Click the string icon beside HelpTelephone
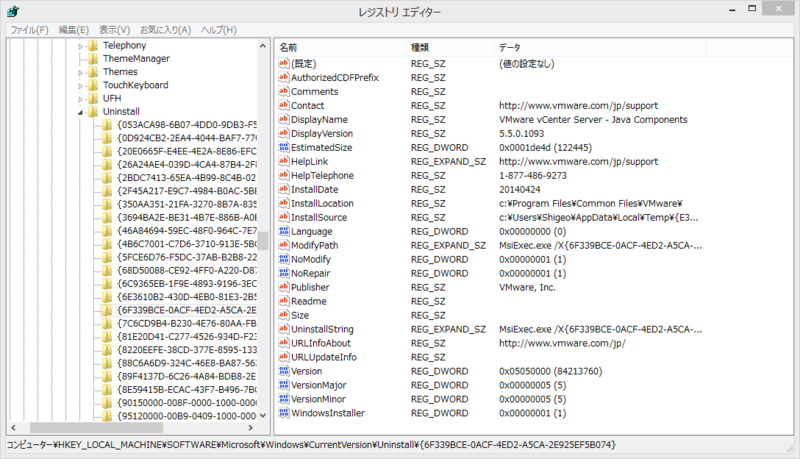This screenshot has width=800, height=459. (x=284, y=175)
